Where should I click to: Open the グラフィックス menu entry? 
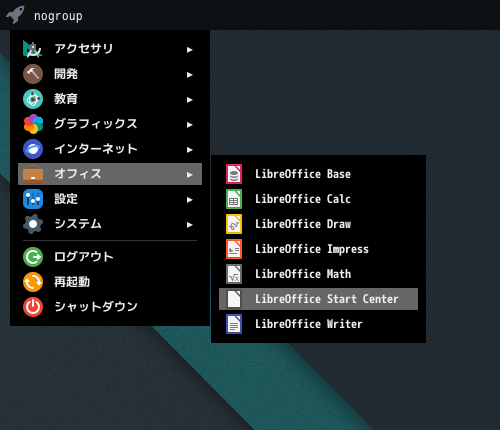(x=110, y=124)
